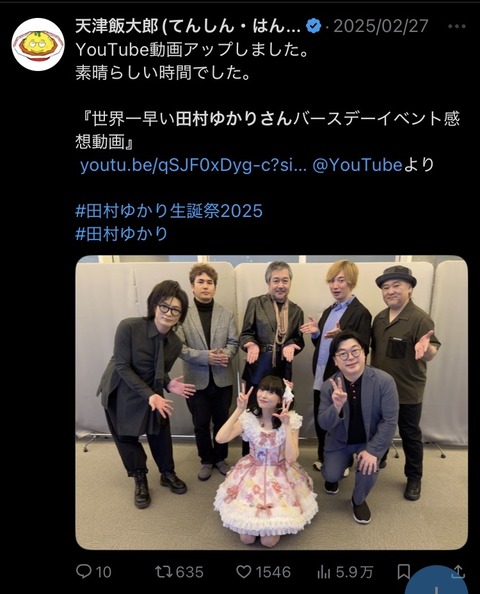Repost the tweet with 635 reposts
This screenshot has width=480, height=594.
point(162,572)
